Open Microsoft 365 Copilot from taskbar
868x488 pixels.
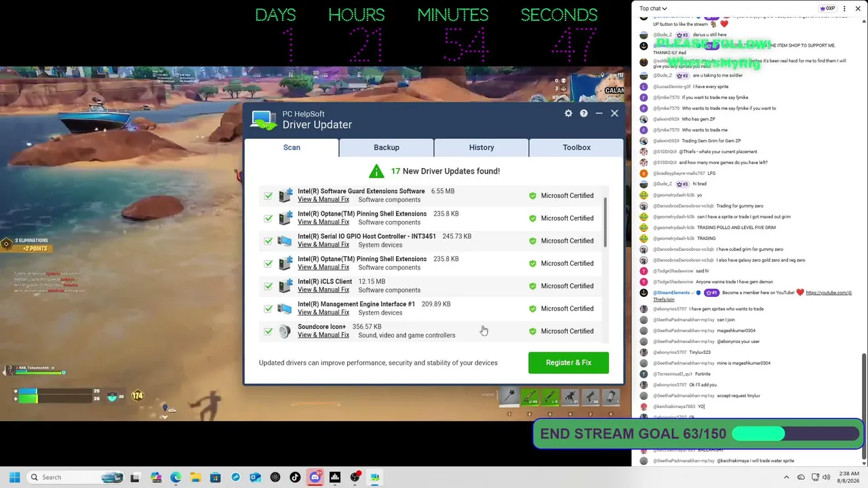pyautogui.click(x=156, y=477)
